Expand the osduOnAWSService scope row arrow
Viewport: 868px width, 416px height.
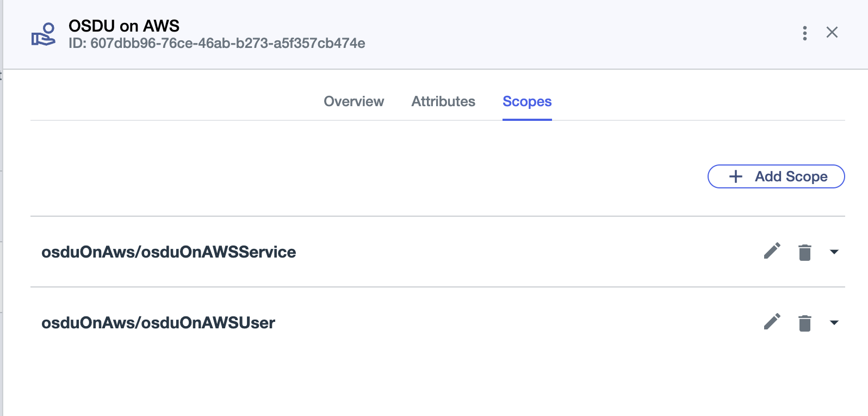(834, 252)
